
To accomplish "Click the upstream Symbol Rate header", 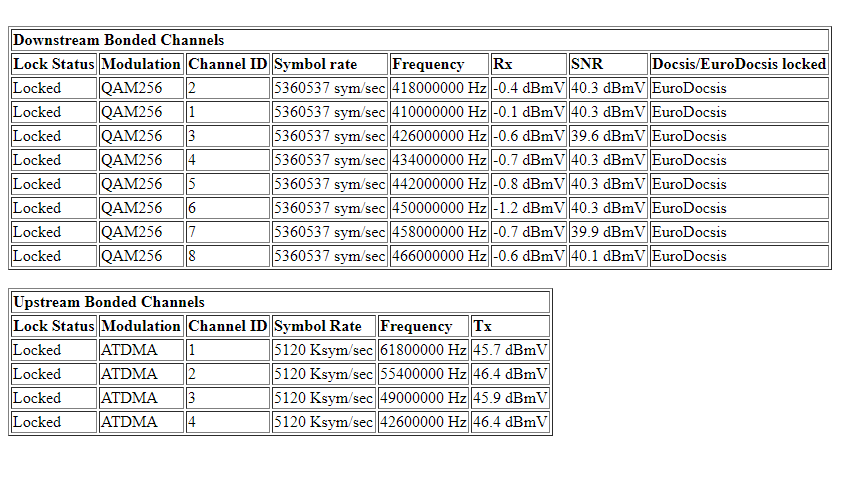I will 324,326.
